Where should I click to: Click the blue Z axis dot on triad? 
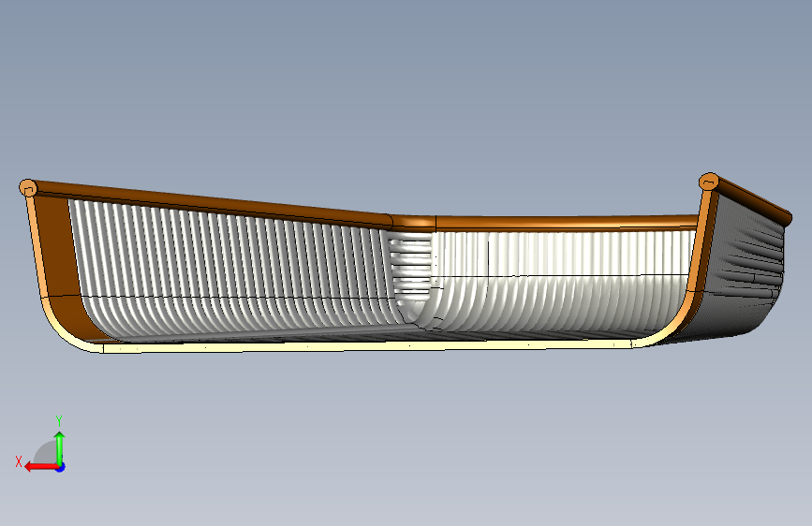click(x=61, y=467)
